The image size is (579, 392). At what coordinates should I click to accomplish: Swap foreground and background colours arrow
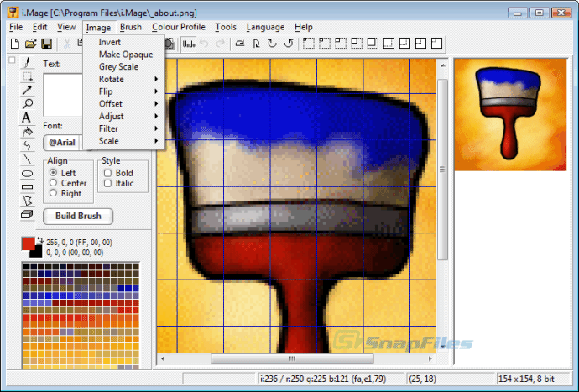pyautogui.click(x=40, y=240)
